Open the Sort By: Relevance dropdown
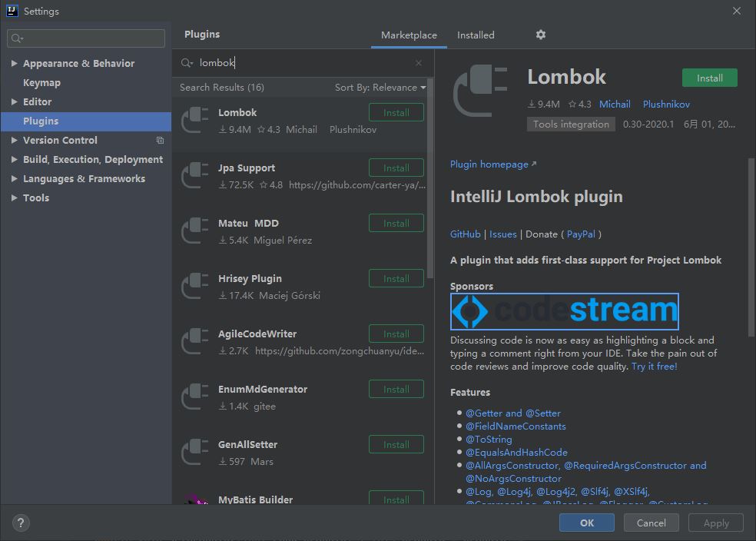 (380, 88)
